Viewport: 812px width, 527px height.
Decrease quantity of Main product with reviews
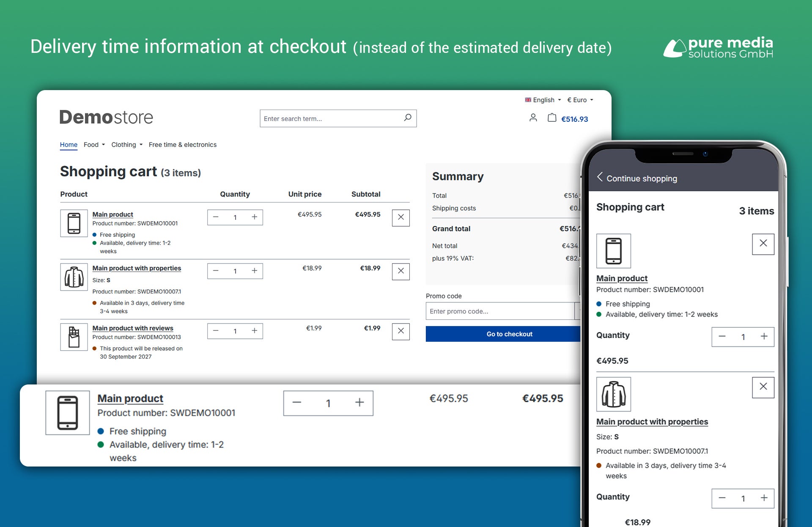coord(216,331)
